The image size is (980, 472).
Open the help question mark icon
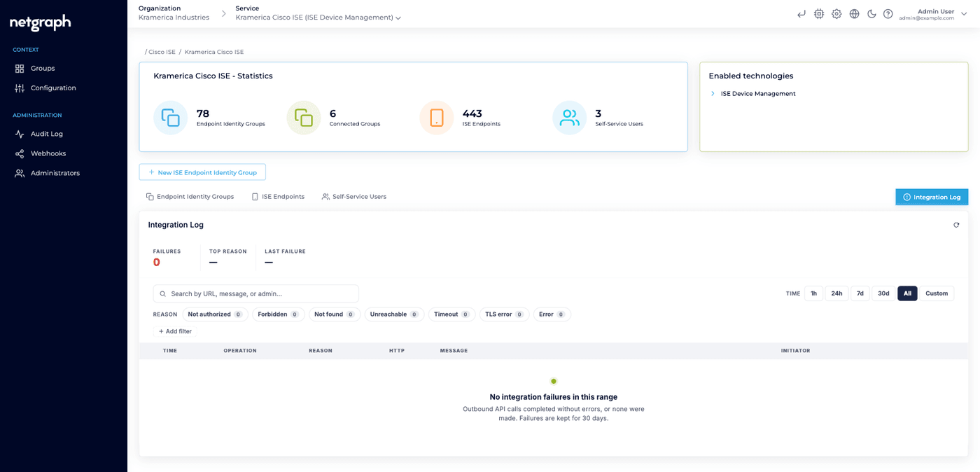point(888,14)
